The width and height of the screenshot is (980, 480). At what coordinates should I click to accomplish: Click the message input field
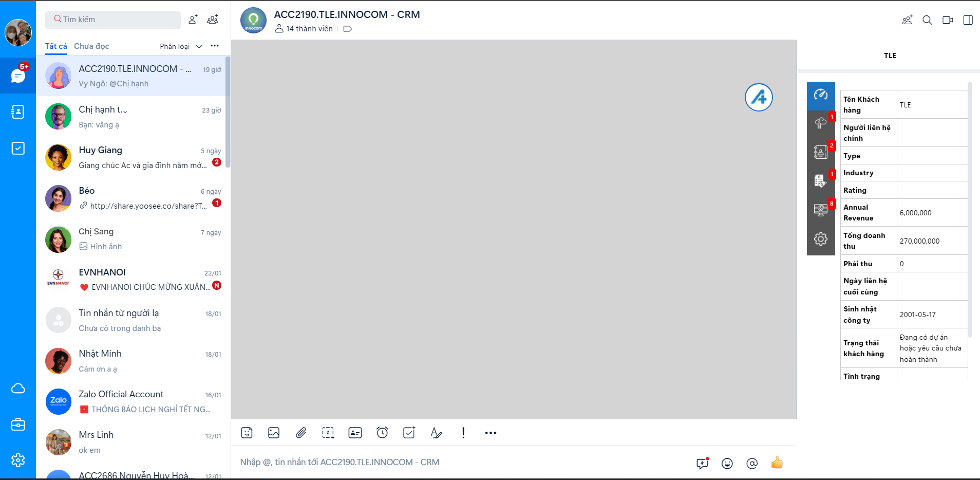click(462, 462)
